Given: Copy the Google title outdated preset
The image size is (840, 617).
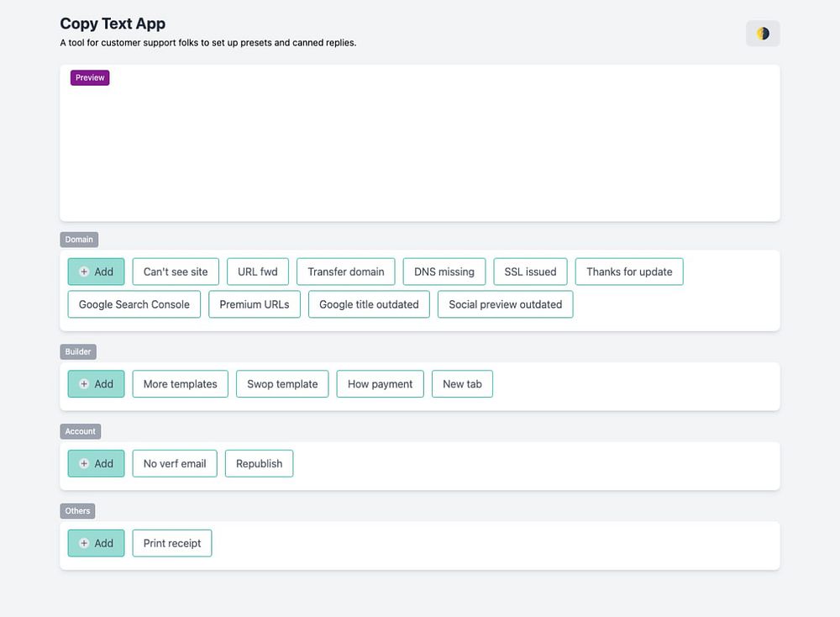Looking at the screenshot, I should pos(369,304).
